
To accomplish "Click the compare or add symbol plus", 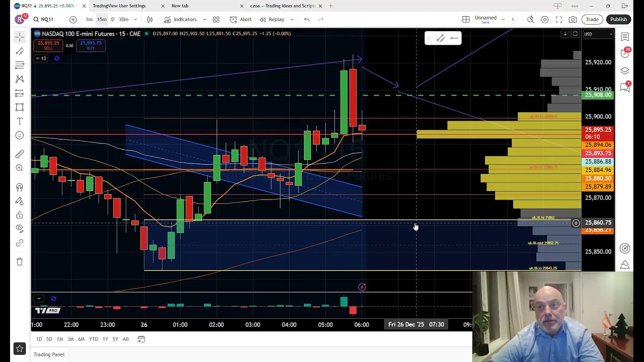I will point(73,20).
